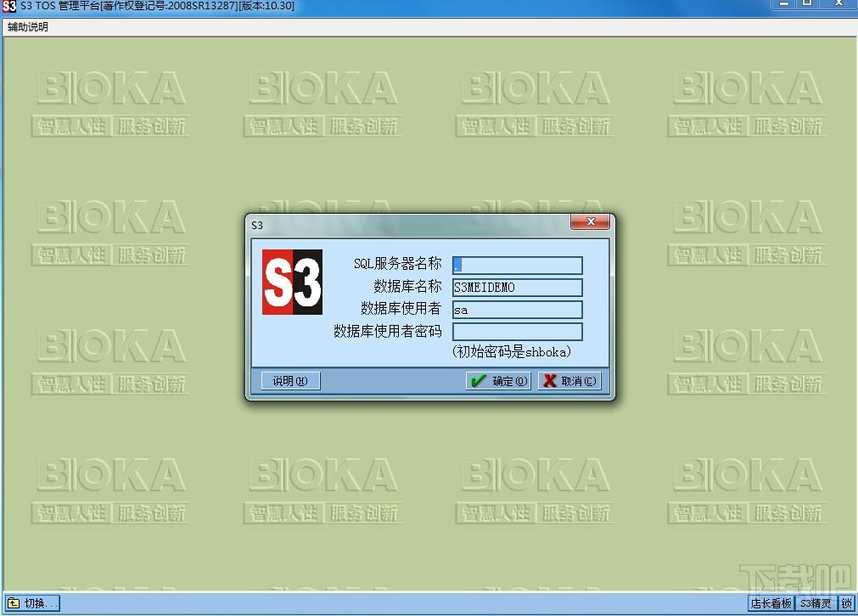Click the 说明(H) help button
This screenshot has height=616, width=858.
[290, 381]
